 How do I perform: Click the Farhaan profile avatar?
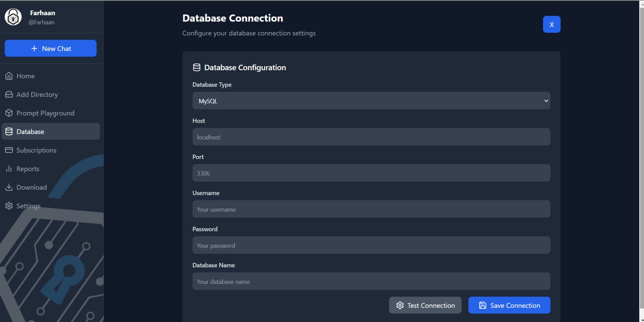click(13, 16)
